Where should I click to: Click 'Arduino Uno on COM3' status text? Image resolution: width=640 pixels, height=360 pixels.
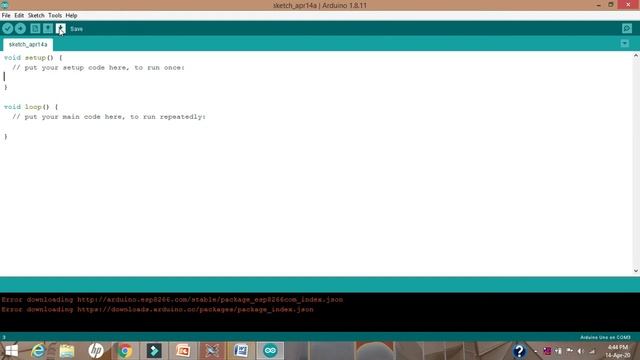pyautogui.click(x=605, y=338)
